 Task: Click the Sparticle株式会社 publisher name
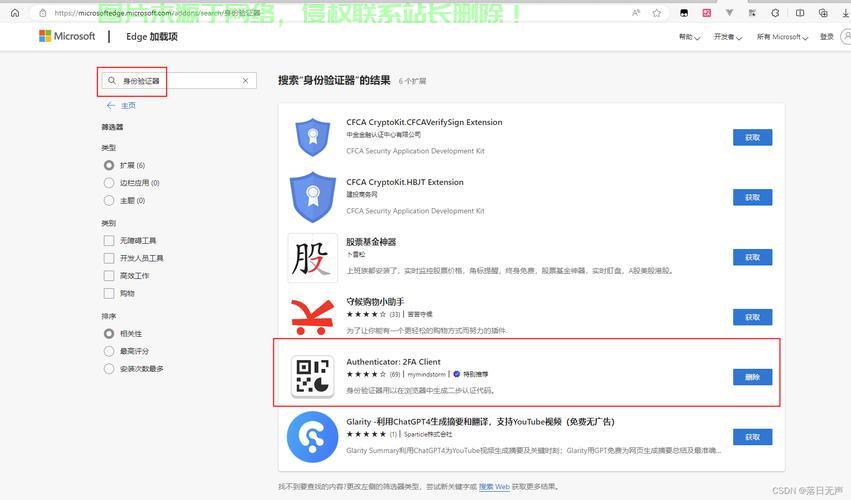click(428, 434)
